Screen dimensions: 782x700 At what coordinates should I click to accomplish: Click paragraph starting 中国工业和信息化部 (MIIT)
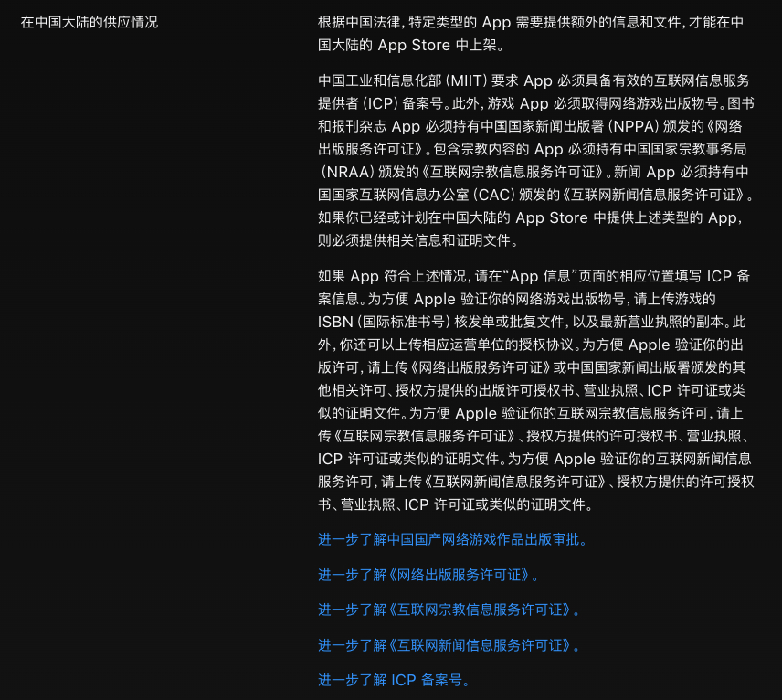pyautogui.click(x=536, y=161)
